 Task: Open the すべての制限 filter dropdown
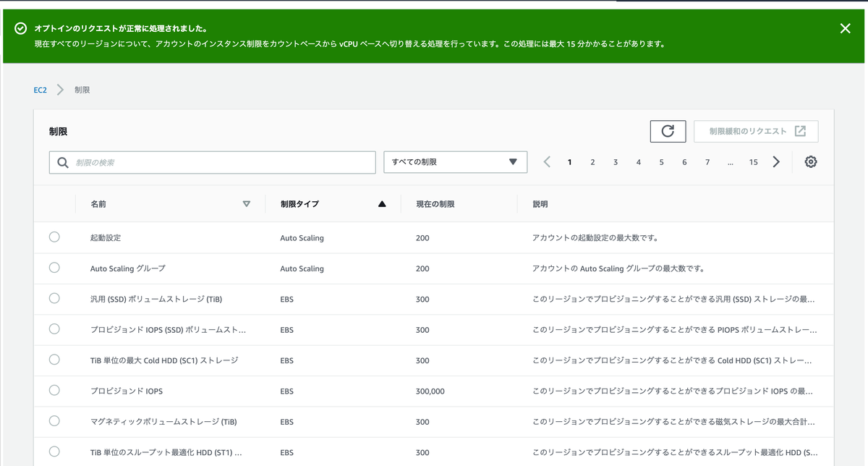point(455,162)
